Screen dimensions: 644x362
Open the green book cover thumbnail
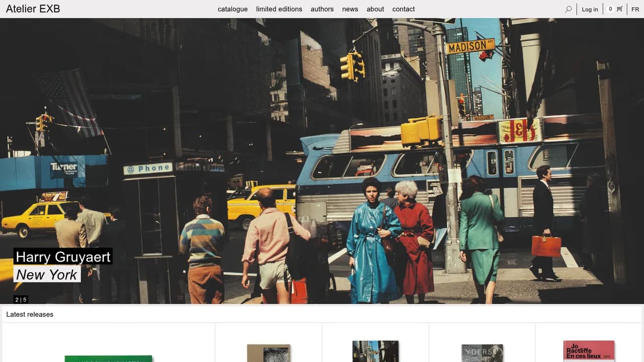tap(108, 358)
